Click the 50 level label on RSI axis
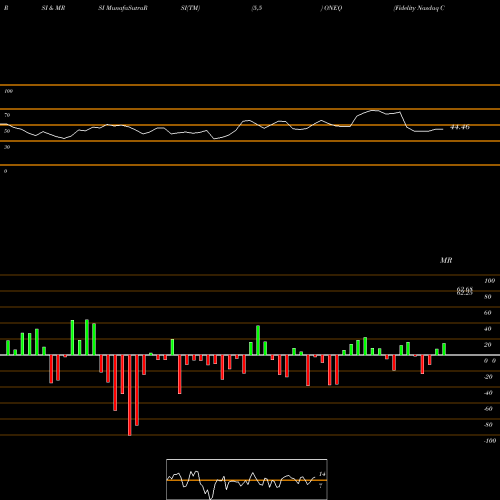Viewport: 500px width, 500px height. [x=7, y=131]
